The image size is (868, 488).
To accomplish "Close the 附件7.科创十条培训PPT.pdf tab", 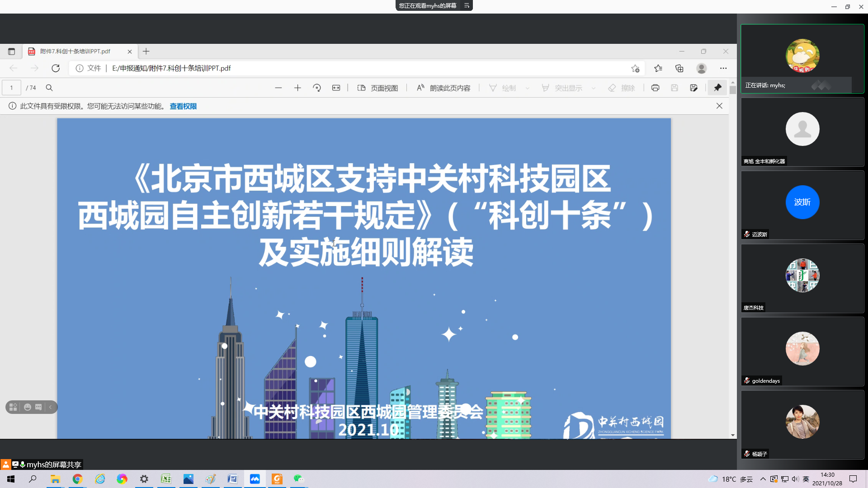I will [130, 52].
